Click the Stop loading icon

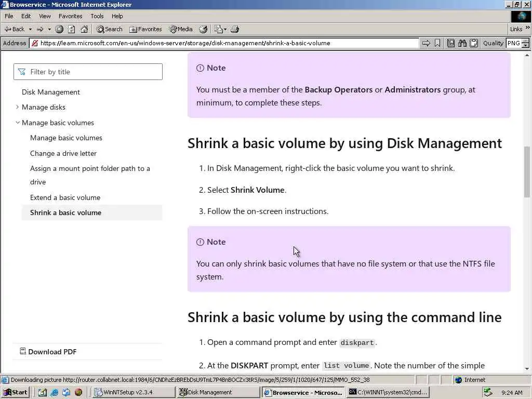[59, 29]
